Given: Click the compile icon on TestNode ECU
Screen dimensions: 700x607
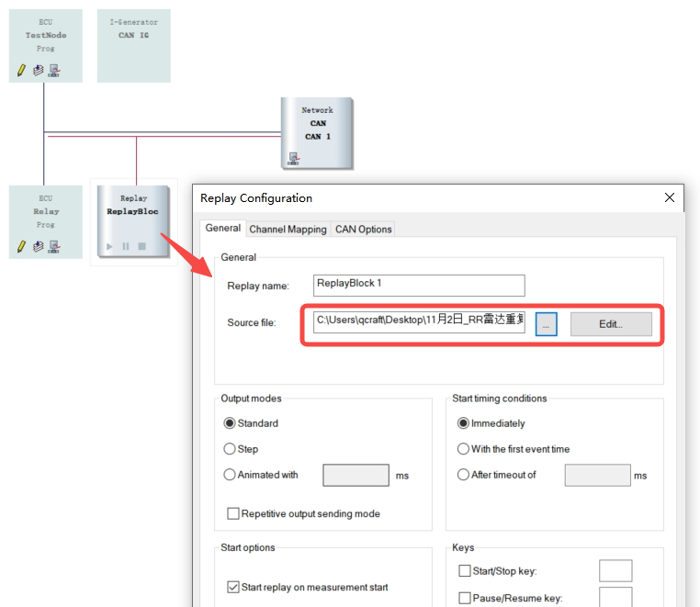Looking at the screenshot, I should click(x=38, y=70).
